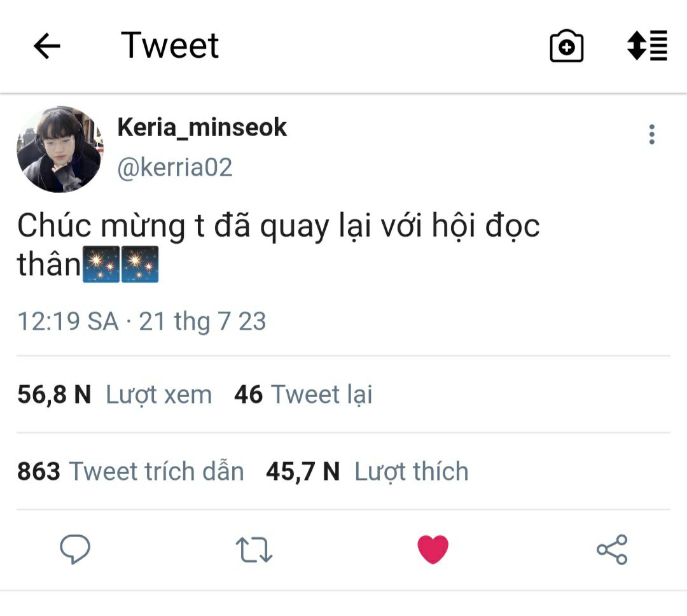Viewport: 687px width, 616px height.
Task: Tap the back arrow
Action: coord(46,46)
